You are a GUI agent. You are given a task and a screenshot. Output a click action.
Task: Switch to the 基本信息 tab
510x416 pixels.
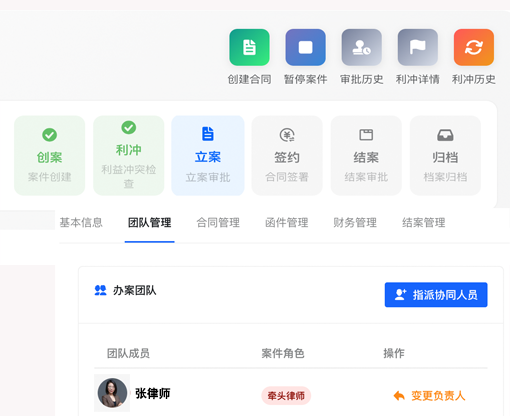coord(81,222)
